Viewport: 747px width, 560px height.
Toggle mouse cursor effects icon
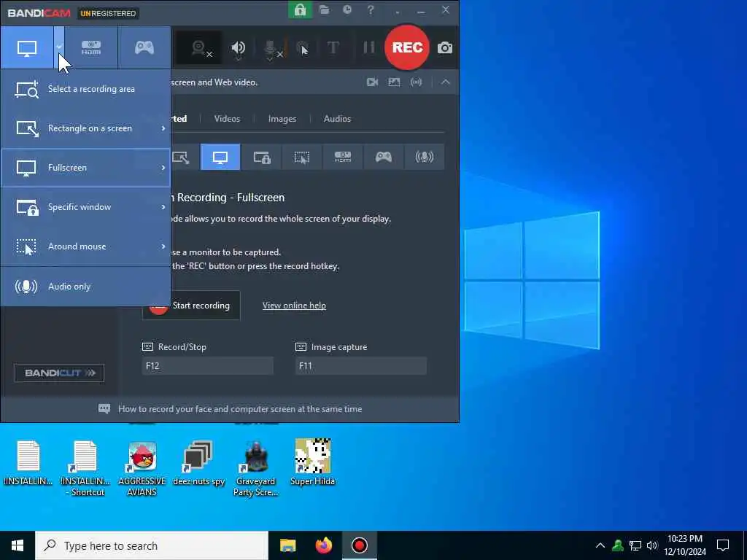click(302, 47)
